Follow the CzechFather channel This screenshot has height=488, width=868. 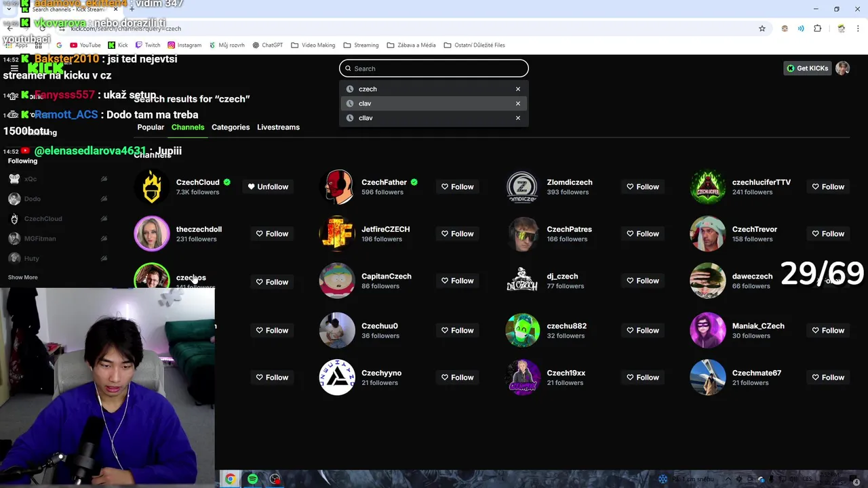click(457, 187)
